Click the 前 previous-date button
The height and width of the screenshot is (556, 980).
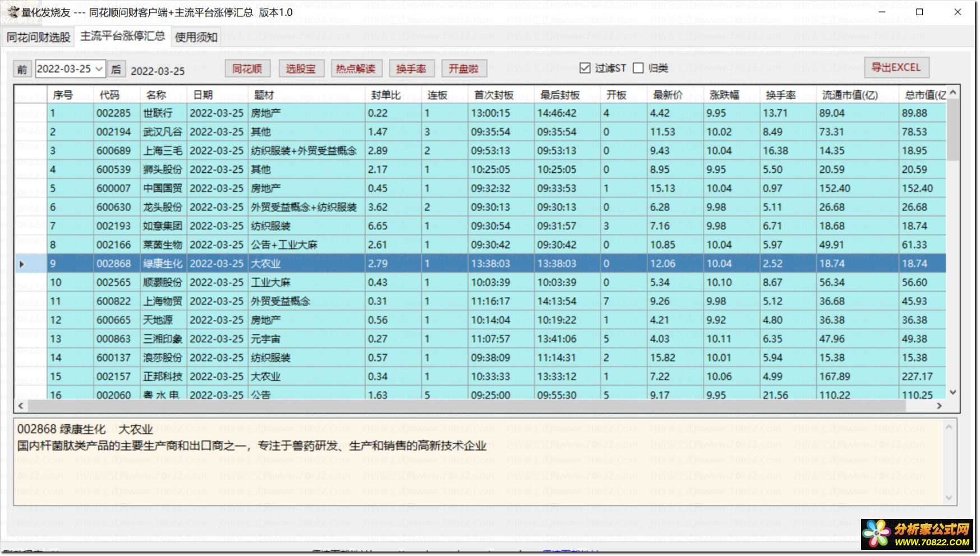[x=22, y=70]
